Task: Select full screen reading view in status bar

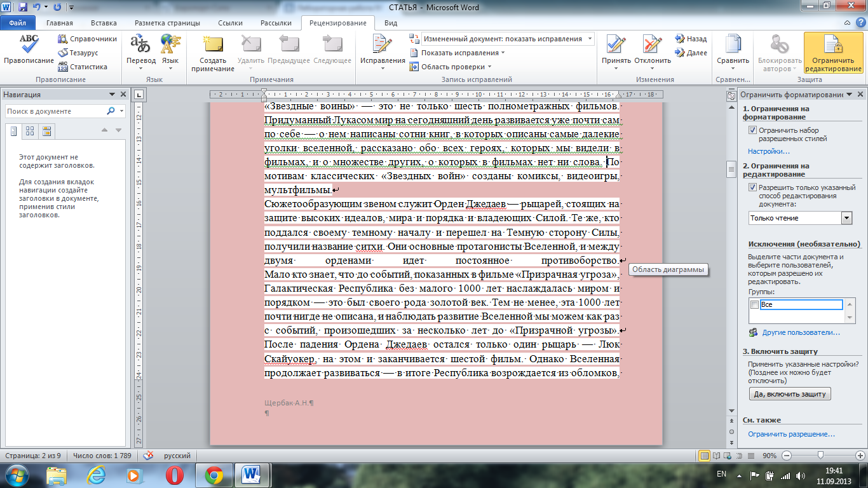Action: pyautogui.click(x=715, y=456)
